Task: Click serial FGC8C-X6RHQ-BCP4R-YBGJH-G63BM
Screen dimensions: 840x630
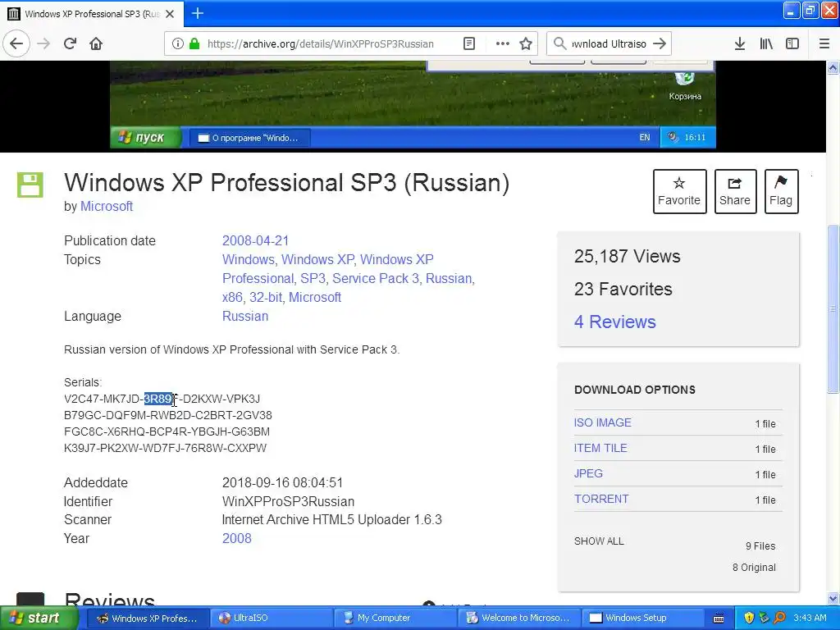Action: coord(167,431)
